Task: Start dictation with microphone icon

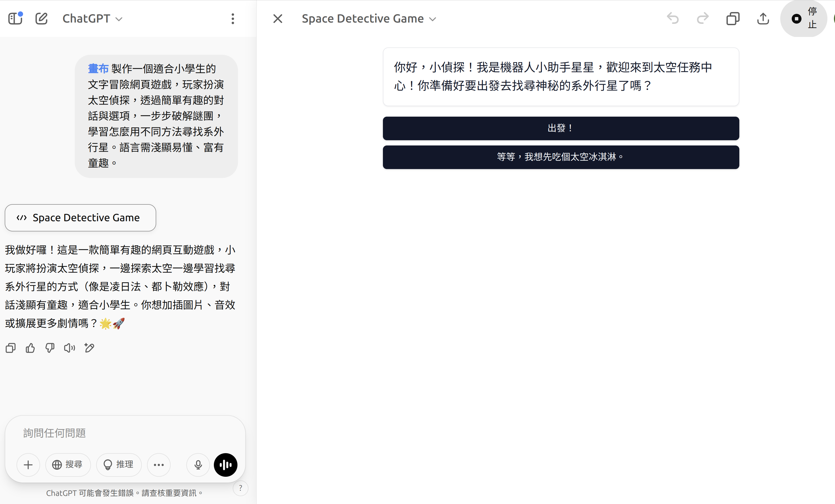Action: pyautogui.click(x=198, y=465)
